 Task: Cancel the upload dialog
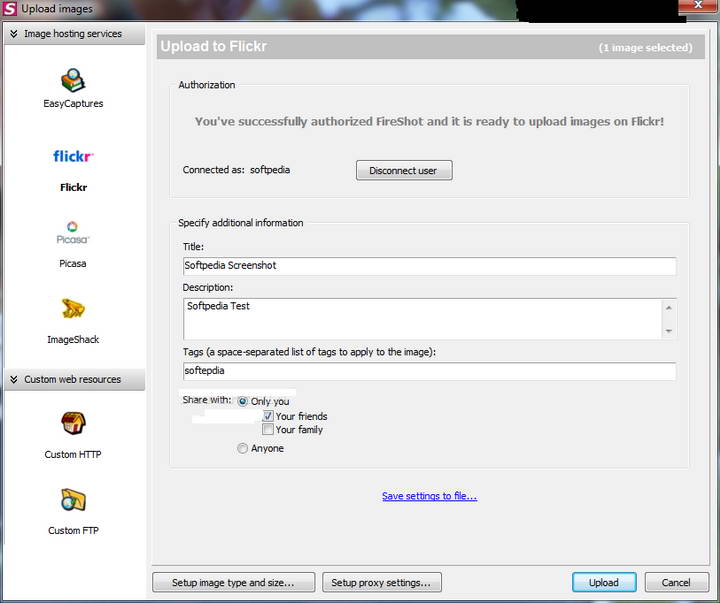tap(676, 582)
